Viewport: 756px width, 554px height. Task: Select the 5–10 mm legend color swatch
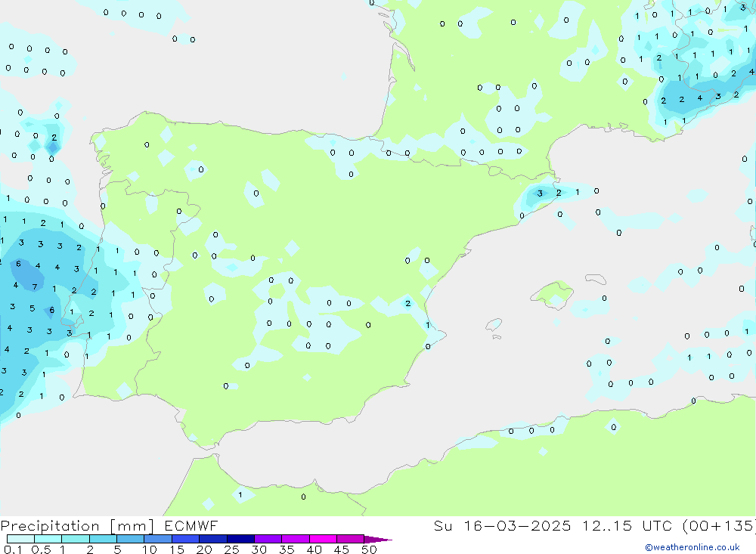131,539
